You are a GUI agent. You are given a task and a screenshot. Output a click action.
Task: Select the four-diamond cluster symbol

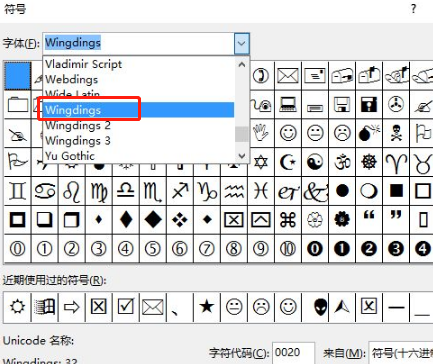coord(180,220)
